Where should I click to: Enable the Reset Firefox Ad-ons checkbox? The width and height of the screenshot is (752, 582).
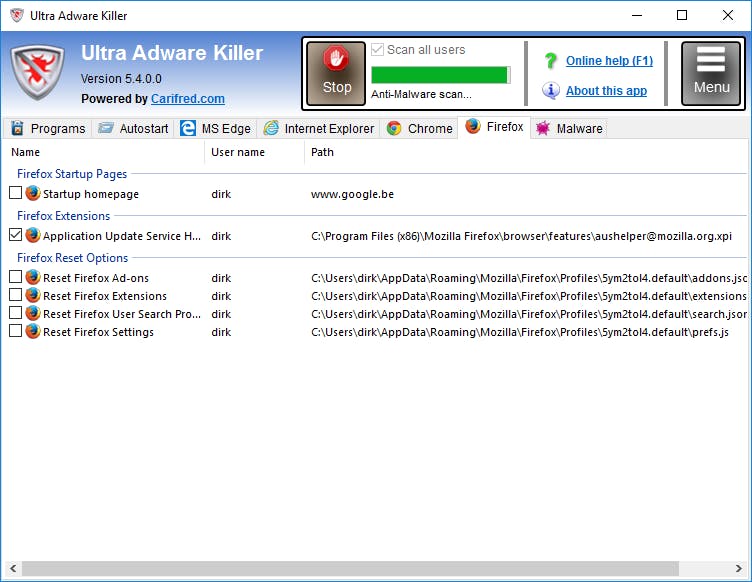click(x=15, y=277)
